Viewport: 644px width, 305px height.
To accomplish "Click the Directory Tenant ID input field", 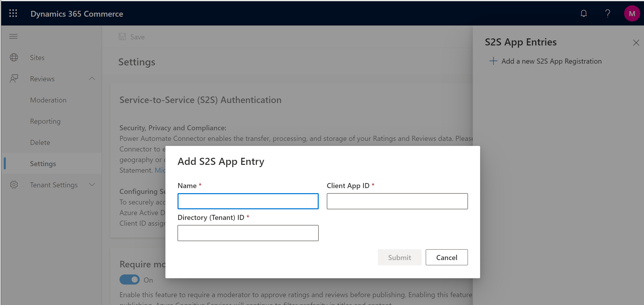I will 248,233.
